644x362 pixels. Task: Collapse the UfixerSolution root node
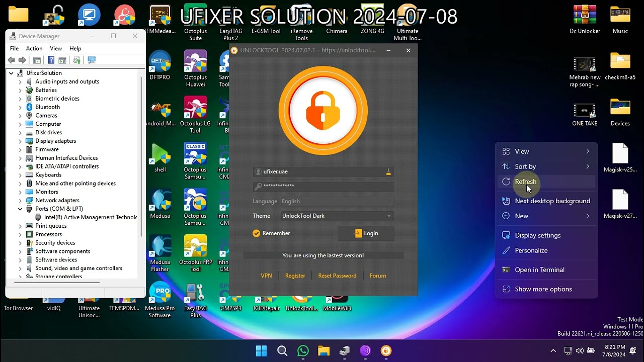[11, 73]
